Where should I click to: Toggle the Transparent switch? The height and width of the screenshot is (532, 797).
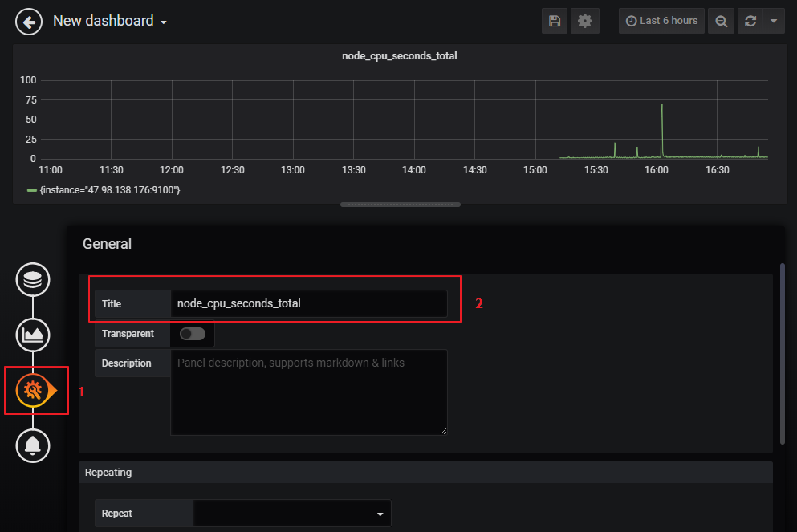(193, 334)
